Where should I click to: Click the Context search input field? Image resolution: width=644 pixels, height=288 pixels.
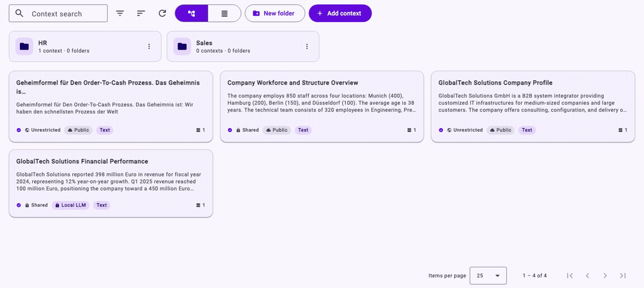58,13
